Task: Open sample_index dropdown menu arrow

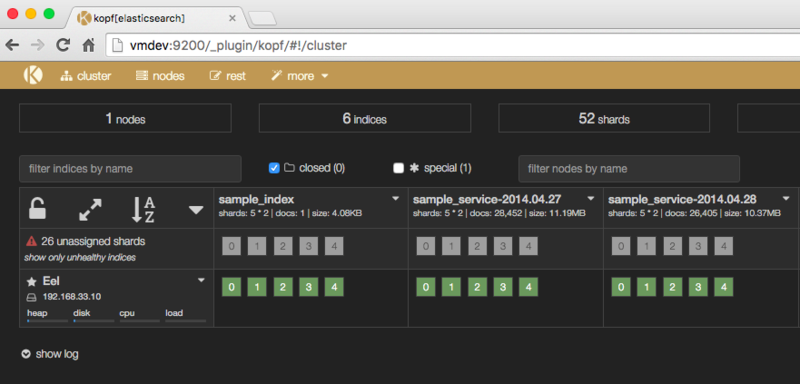Action: pyautogui.click(x=395, y=198)
